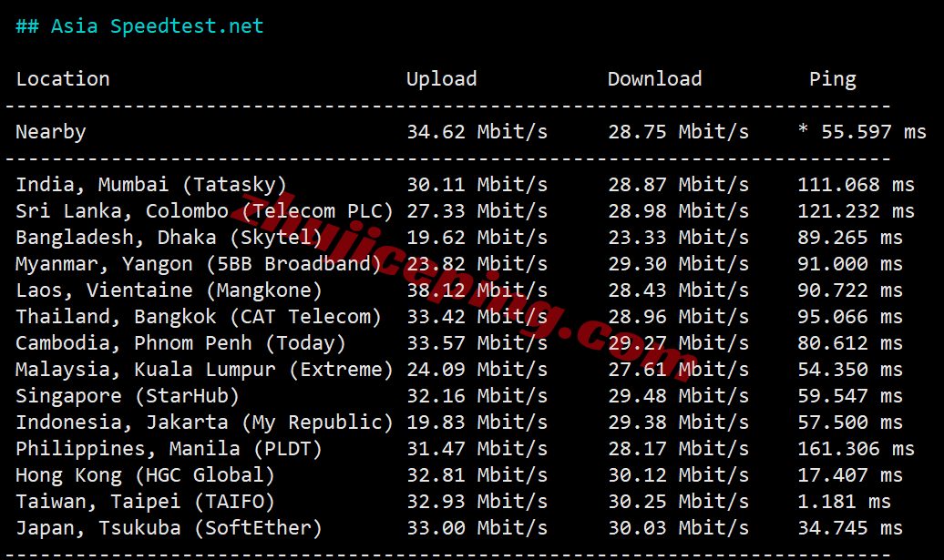The width and height of the screenshot is (944, 560).
Task: Click 'Philippines, Manila (PLDT)' location
Action: coord(169,449)
